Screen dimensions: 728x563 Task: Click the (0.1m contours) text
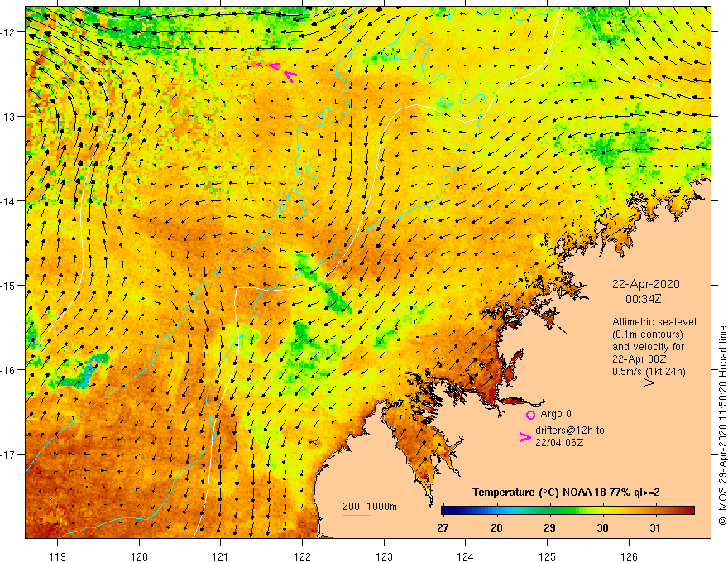pyautogui.click(x=648, y=334)
